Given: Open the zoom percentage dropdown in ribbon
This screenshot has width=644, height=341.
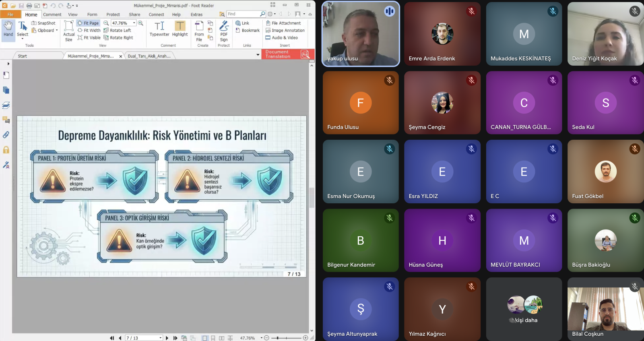Looking at the screenshot, I should [134, 23].
